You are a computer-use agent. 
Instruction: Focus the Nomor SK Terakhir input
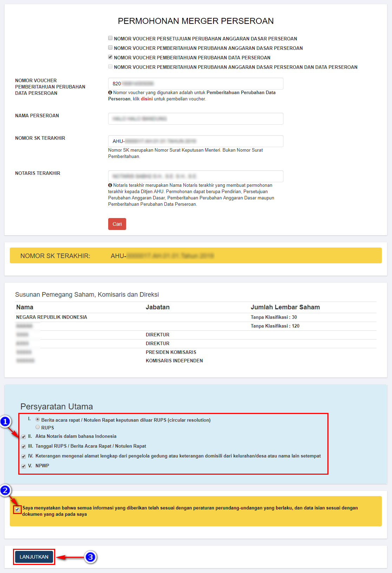click(x=195, y=141)
